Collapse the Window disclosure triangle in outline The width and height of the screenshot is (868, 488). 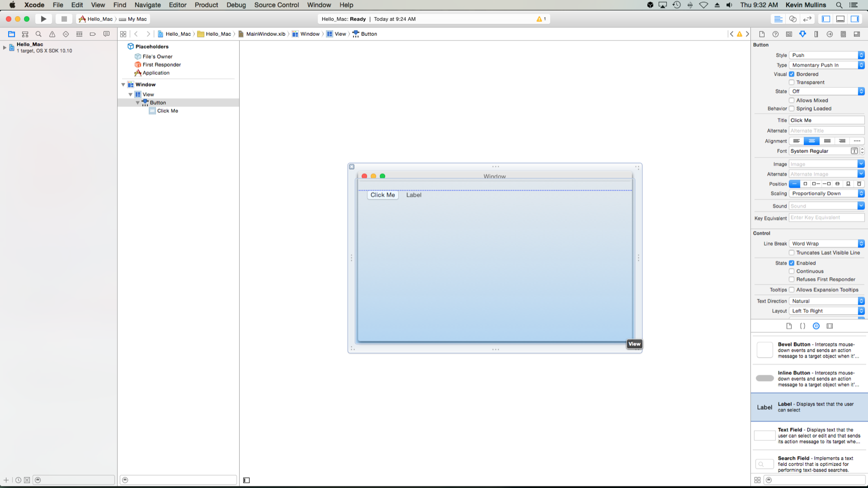123,85
